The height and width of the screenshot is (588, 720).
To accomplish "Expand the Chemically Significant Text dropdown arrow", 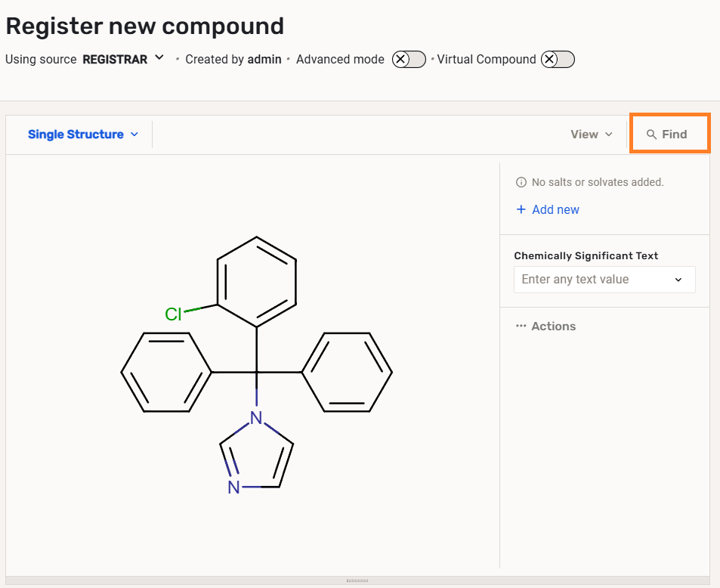I will pos(678,280).
